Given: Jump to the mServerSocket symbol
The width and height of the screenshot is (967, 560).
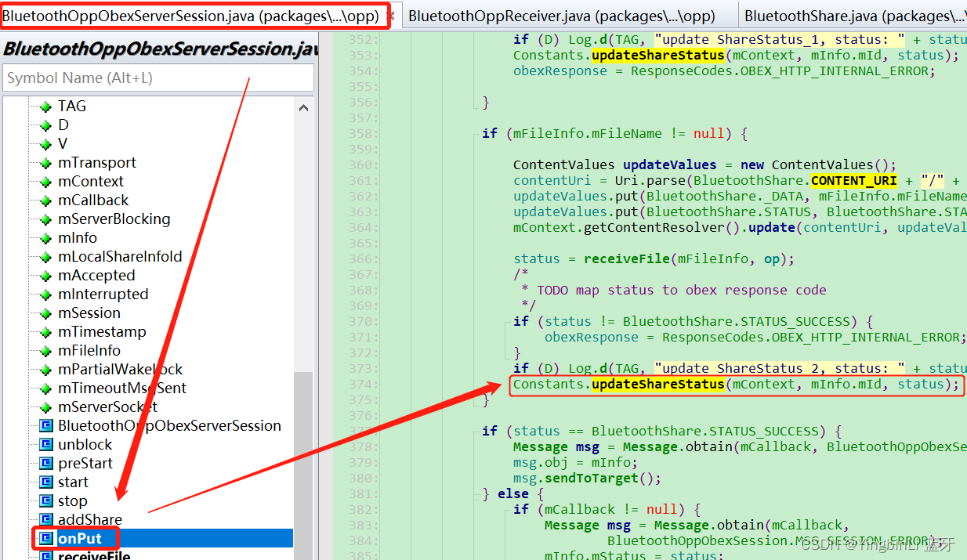Looking at the screenshot, I should [107, 407].
